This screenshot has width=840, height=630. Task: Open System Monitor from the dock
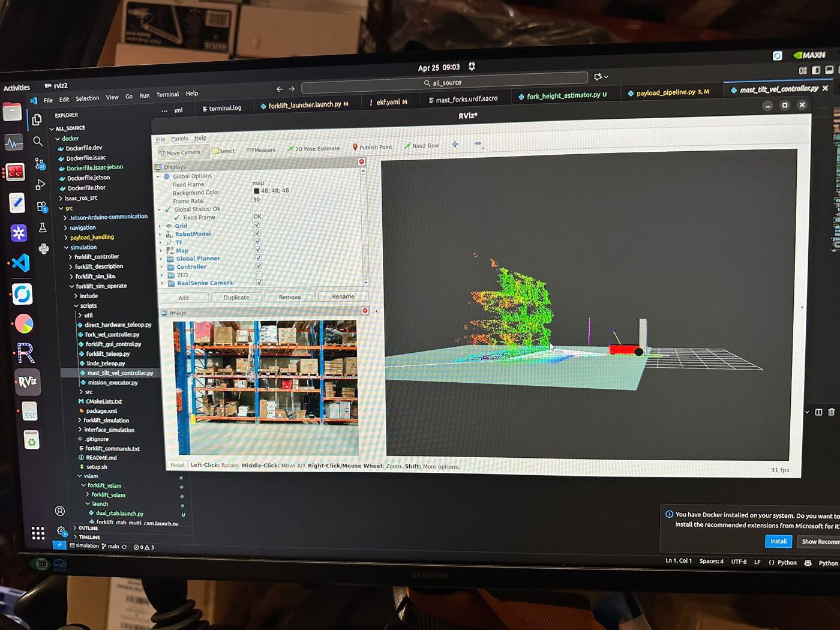pyautogui.click(x=14, y=143)
